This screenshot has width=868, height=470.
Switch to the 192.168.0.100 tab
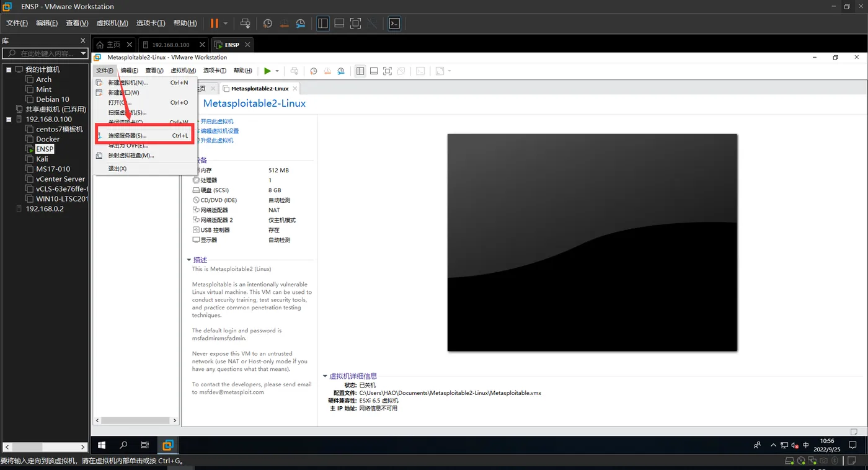coord(170,45)
